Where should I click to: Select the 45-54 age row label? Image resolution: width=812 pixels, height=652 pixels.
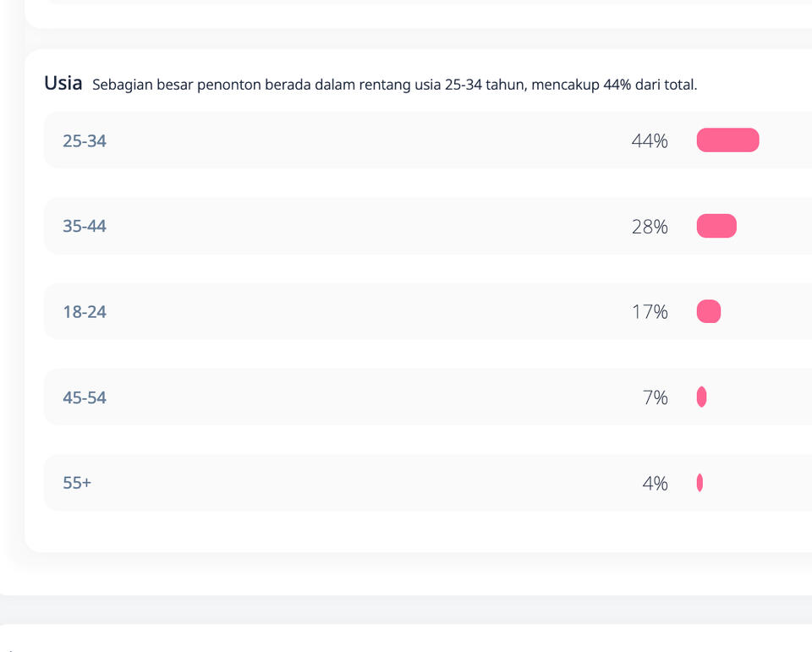click(85, 397)
